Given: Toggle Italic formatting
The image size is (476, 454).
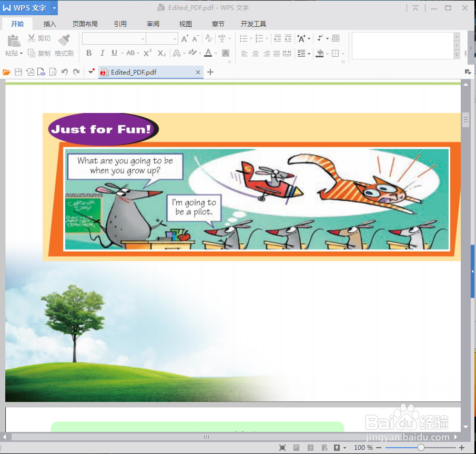Looking at the screenshot, I should tap(103, 53).
